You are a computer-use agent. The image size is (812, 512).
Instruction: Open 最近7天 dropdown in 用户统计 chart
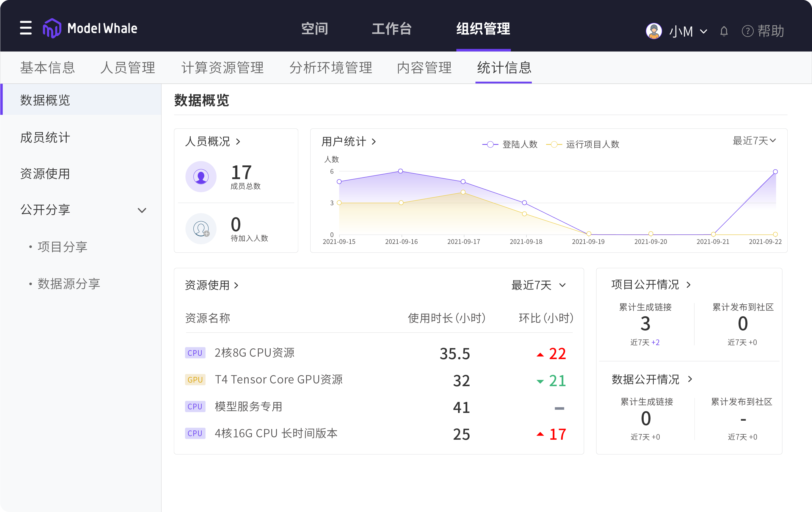click(754, 141)
